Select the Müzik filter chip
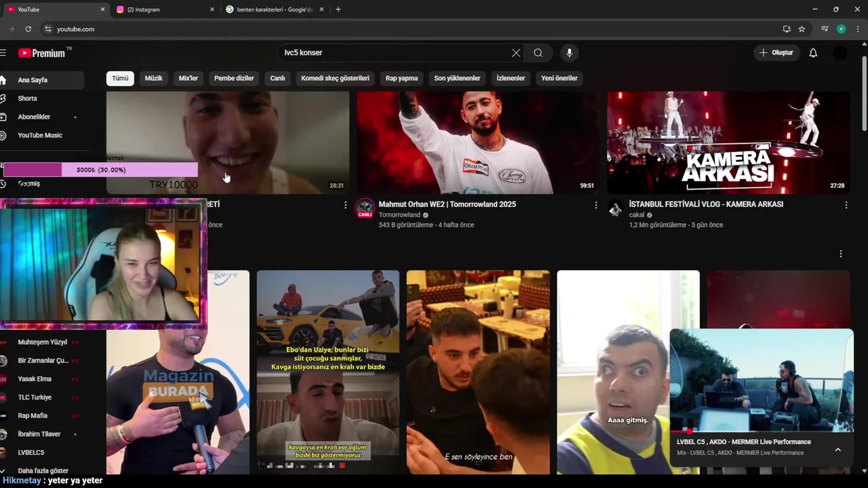The width and height of the screenshot is (868, 488). point(154,79)
